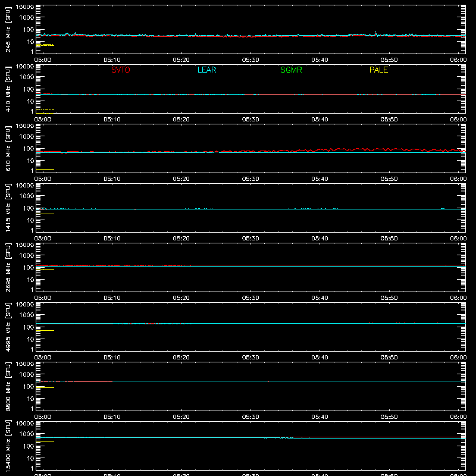Click the red SVTO station legend label
Image resolution: width=476 pixels, height=476 pixels.
[121, 70]
